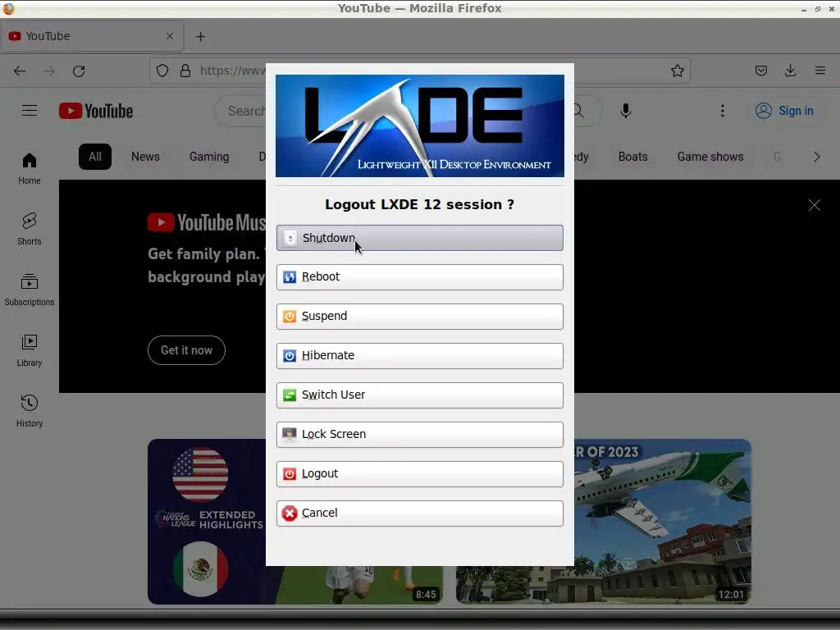
Task: Open Library in YouTube sidebar
Action: (x=29, y=349)
